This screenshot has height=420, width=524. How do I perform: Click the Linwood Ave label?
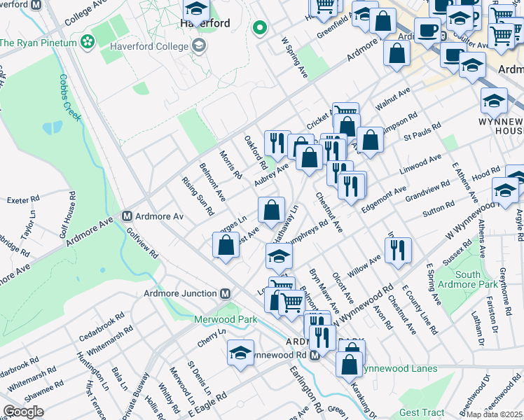click(420, 164)
